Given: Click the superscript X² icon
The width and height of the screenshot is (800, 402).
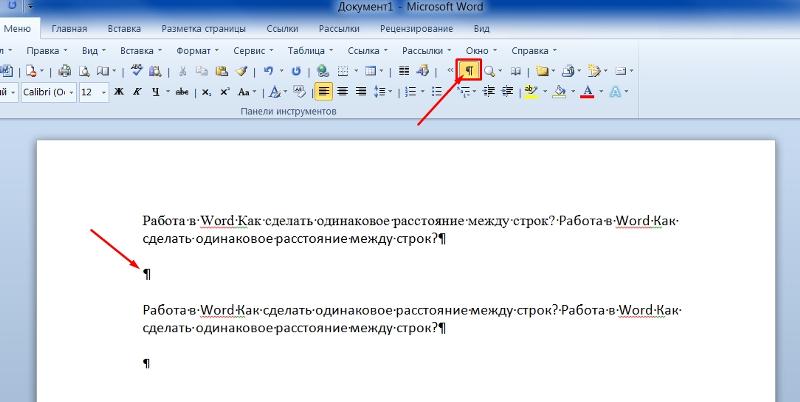Looking at the screenshot, I should point(225,92).
